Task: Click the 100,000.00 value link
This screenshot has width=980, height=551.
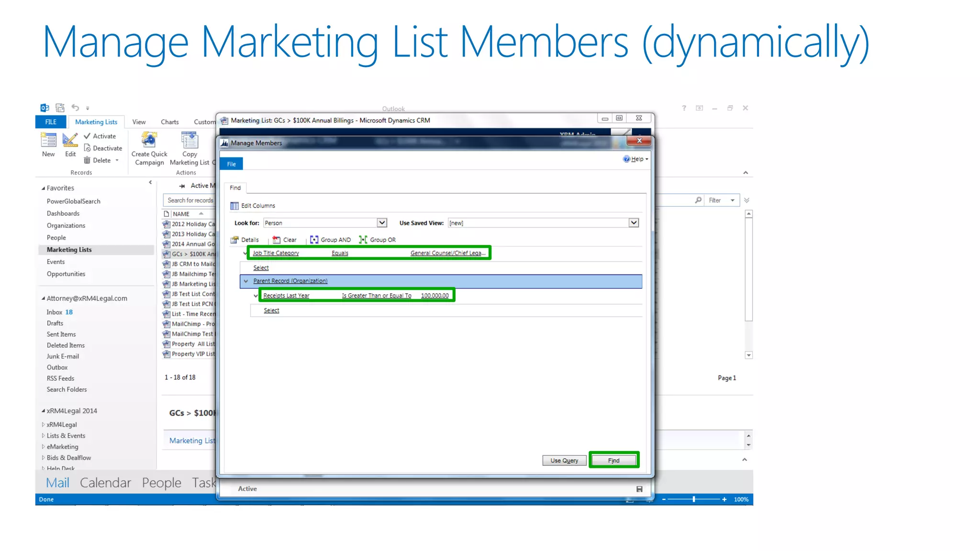Action: coord(434,296)
